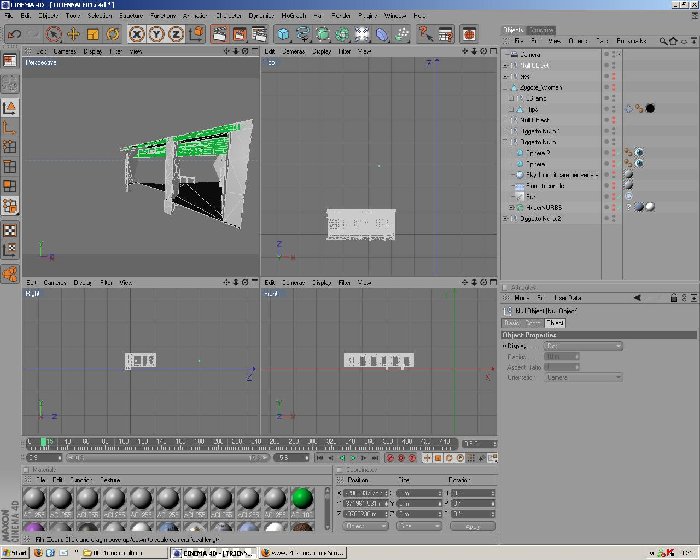Click the coordinate system cube icon
The width and height of the screenshot is (700, 560).
point(196,34)
